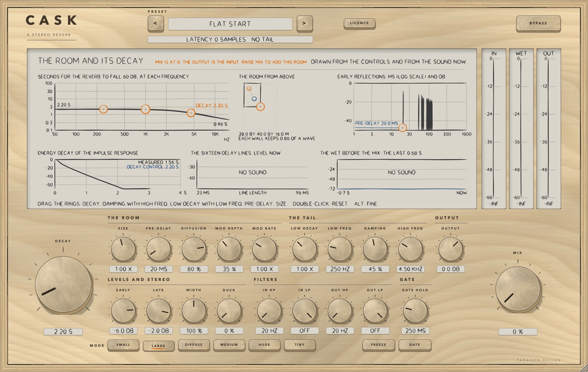Image resolution: width=588 pixels, height=372 pixels.
Task: Click the LICENCE button
Action: 359,23
